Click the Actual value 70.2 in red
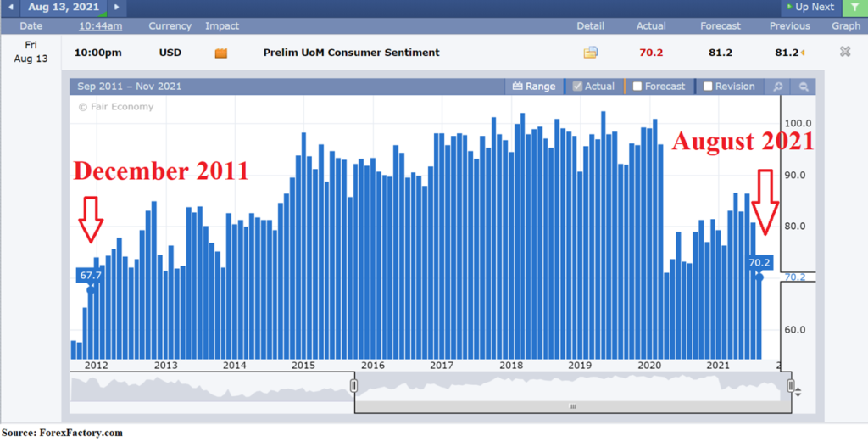This screenshot has height=442, width=868. pyautogui.click(x=651, y=53)
